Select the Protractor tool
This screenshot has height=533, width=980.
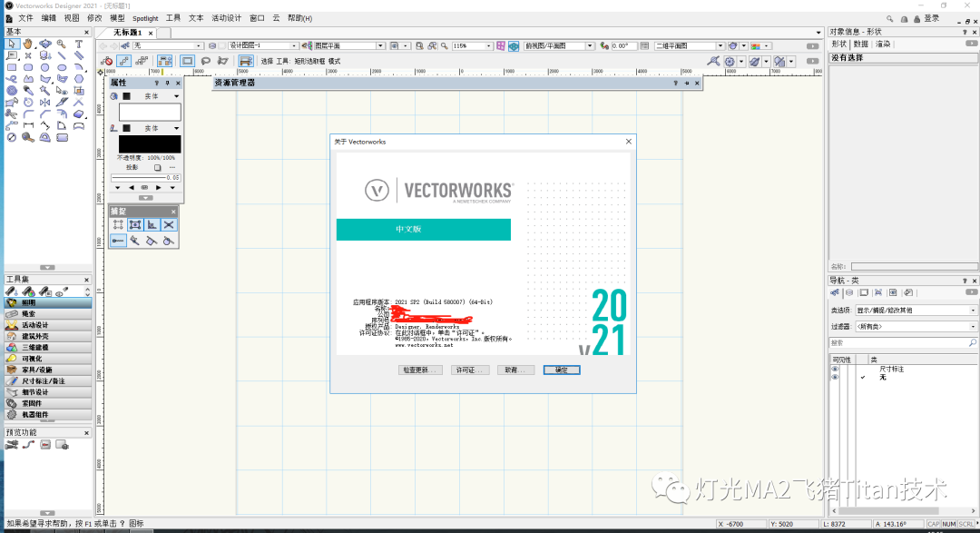click(x=45, y=137)
